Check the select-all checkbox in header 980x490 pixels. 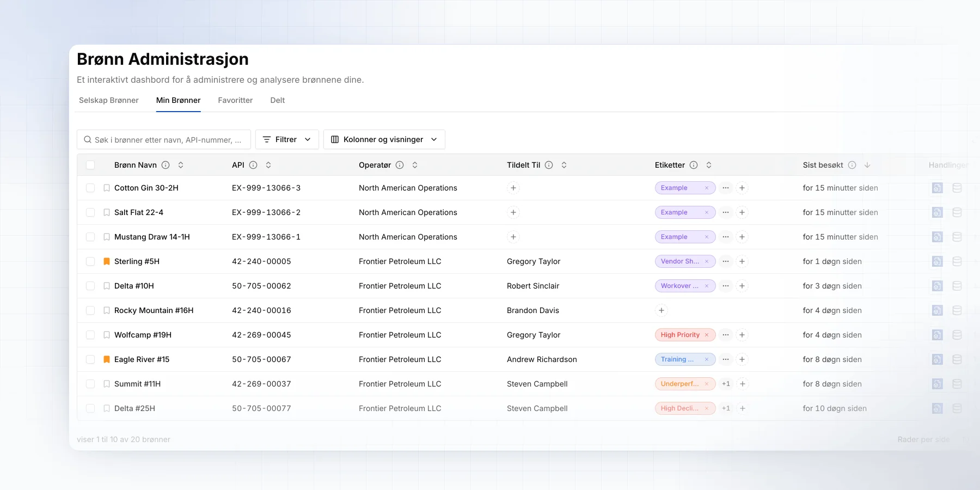coord(90,165)
